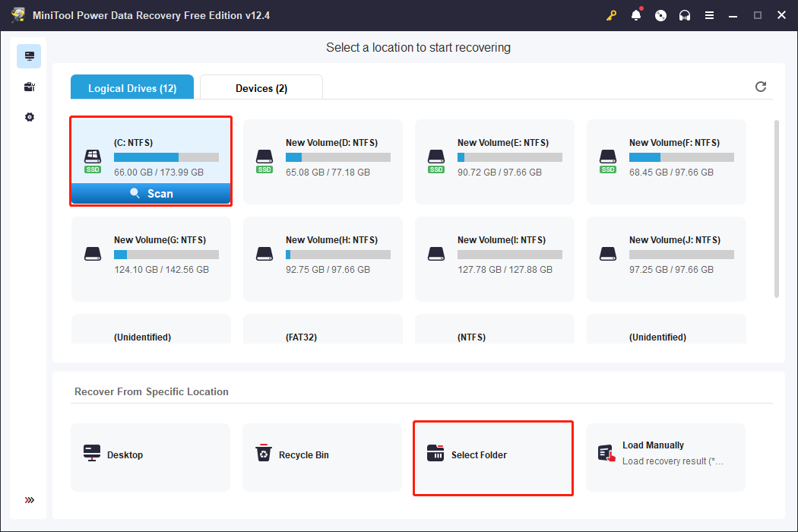Choose Select Folder option

[x=494, y=458]
